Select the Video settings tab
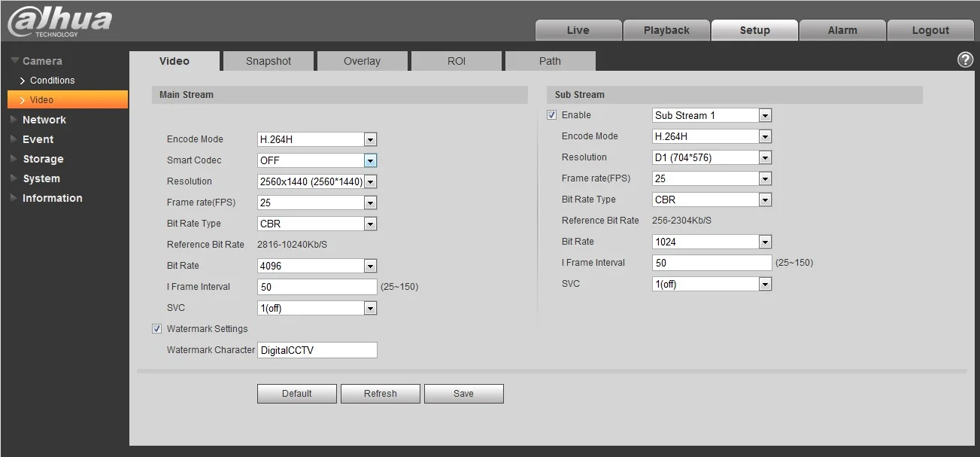 pyautogui.click(x=174, y=61)
